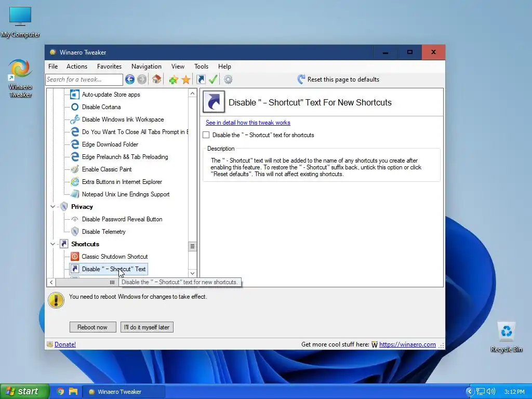The width and height of the screenshot is (532, 399).
Task: Open the Favorites menu
Action: point(109,66)
